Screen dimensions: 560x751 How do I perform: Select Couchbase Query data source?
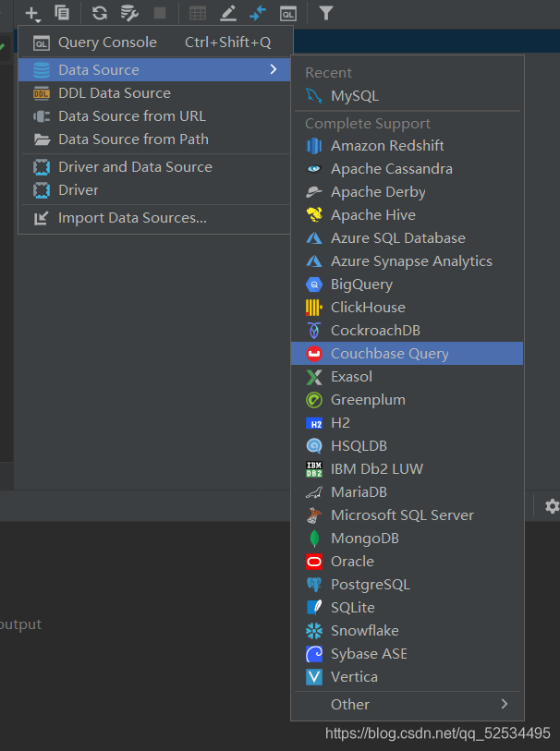tap(408, 354)
